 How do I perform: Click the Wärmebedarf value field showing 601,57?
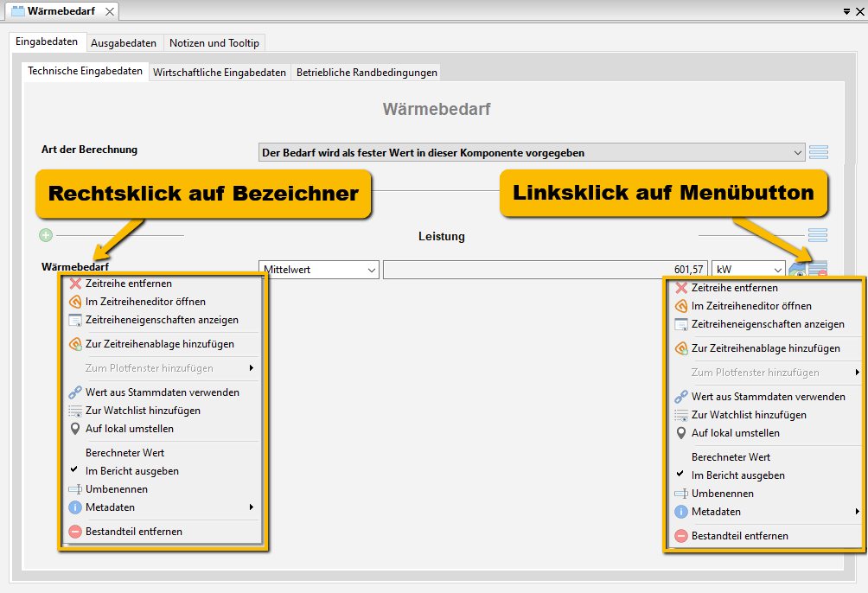(x=545, y=270)
